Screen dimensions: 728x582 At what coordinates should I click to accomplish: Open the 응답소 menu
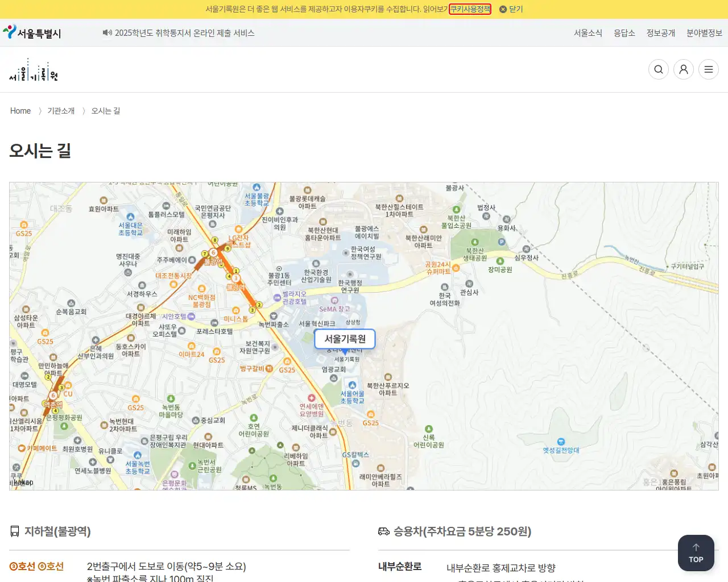pos(624,33)
